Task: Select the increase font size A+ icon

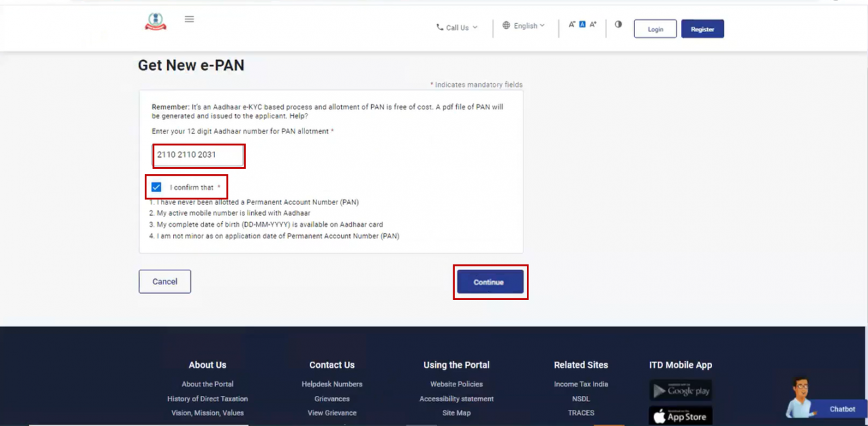Action: pyautogui.click(x=592, y=23)
